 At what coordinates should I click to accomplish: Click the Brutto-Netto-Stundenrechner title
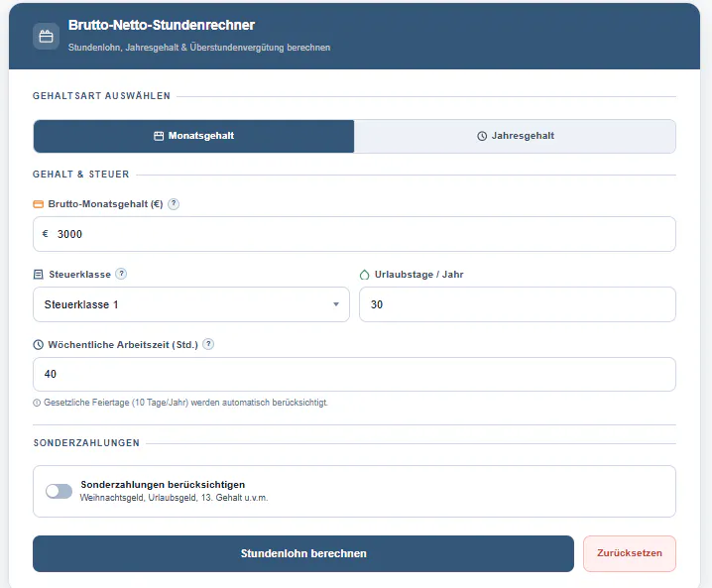pyautogui.click(x=162, y=25)
